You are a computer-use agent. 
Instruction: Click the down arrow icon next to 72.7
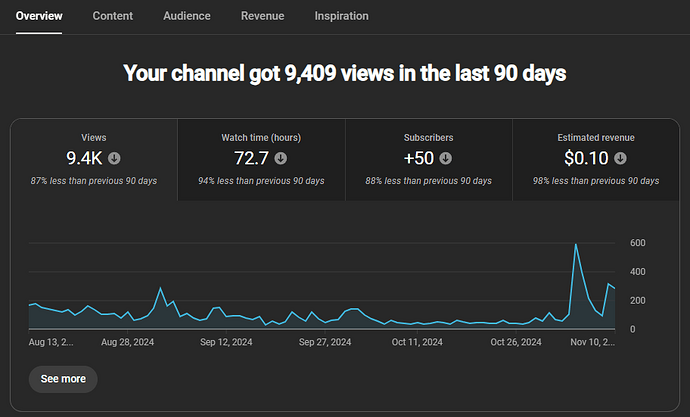coord(281,158)
